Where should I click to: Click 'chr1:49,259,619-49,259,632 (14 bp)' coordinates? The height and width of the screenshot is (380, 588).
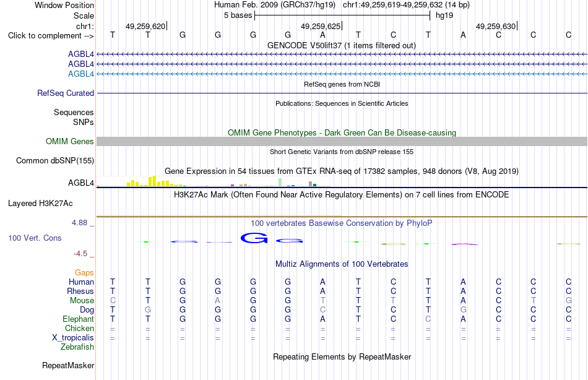[406, 5]
